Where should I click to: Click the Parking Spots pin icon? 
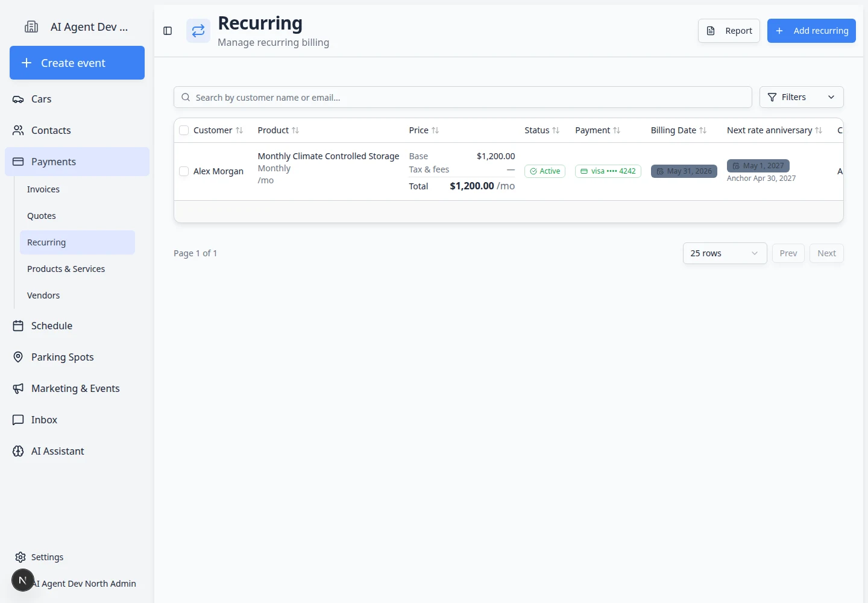tap(18, 357)
